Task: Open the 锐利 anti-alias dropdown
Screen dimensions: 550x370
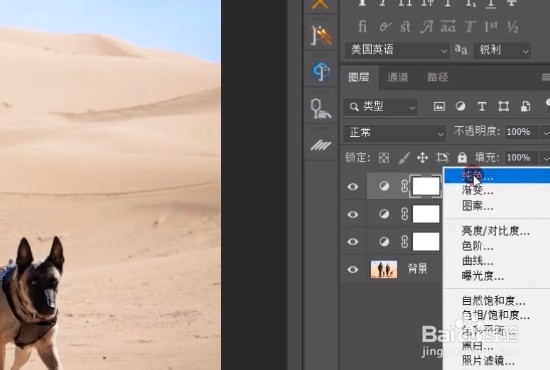Action: pos(502,50)
